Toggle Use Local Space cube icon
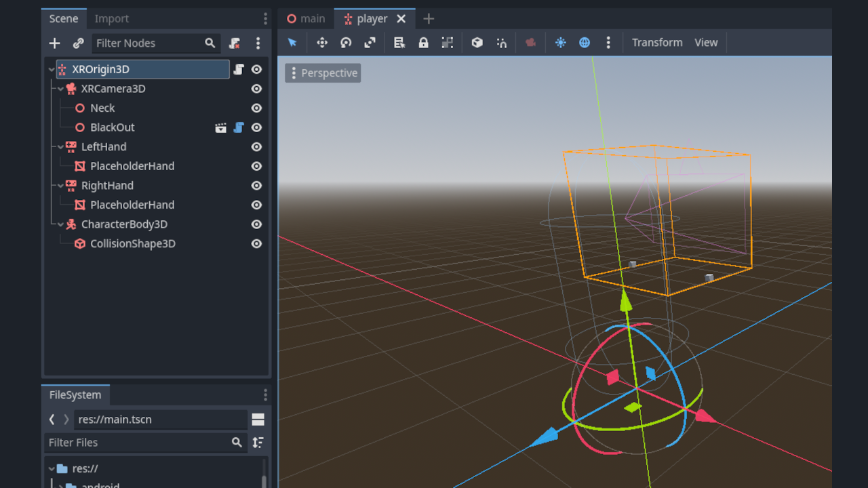This screenshot has height=488, width=868. pos(477,43)
